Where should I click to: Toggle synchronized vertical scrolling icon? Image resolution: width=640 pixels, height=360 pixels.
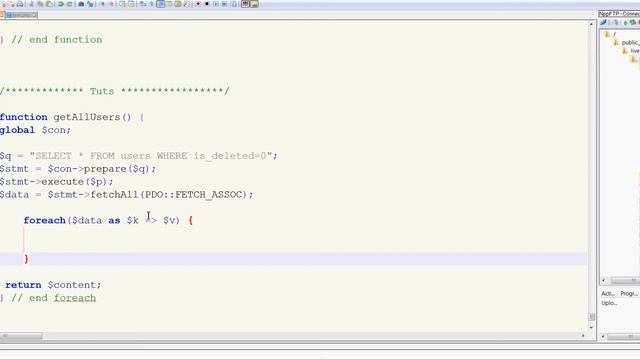point(122,4)
